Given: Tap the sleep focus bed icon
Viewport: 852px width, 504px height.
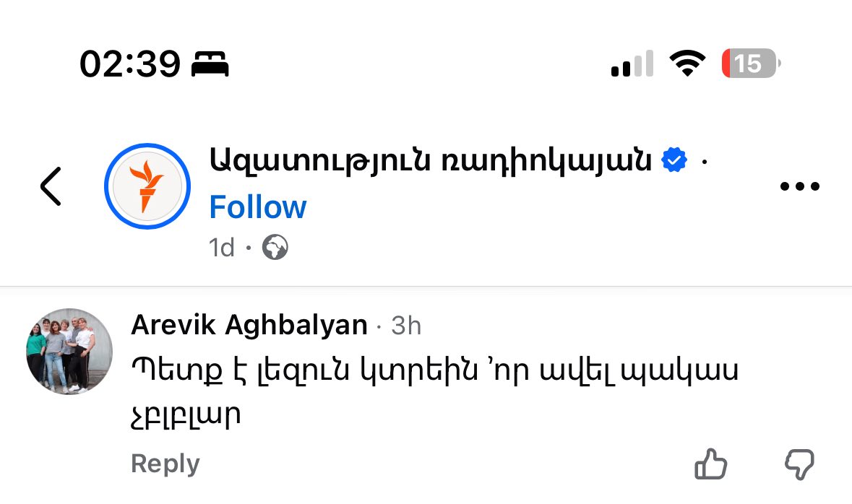Looking at the screenshot, I should (x=210, y=65).
